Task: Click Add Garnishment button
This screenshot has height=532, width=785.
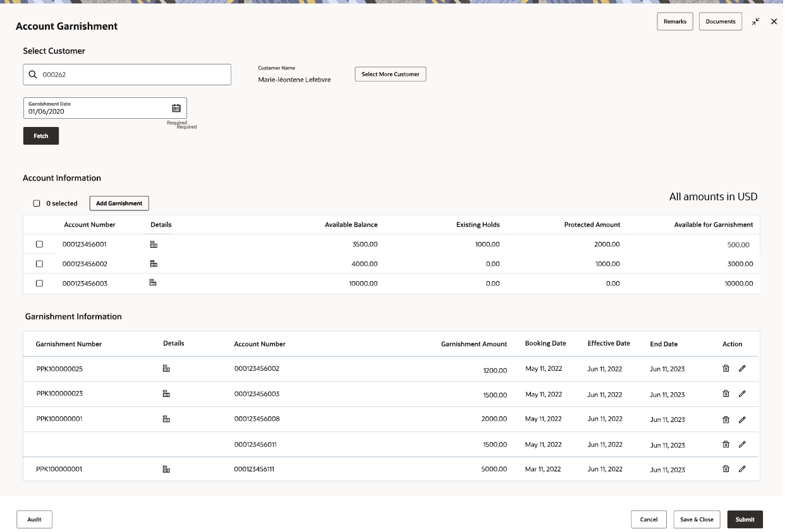Action: (119, 203)
